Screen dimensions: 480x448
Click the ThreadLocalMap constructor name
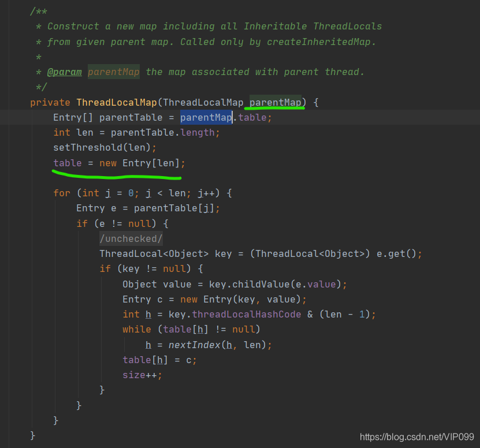coord(116,102)
